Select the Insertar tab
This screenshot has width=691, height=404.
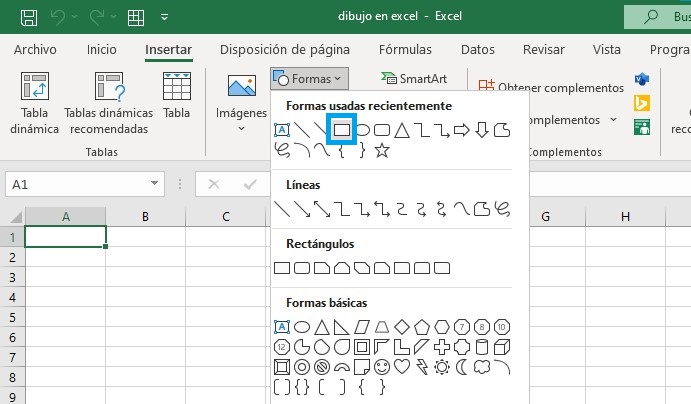tap(168, 49)
